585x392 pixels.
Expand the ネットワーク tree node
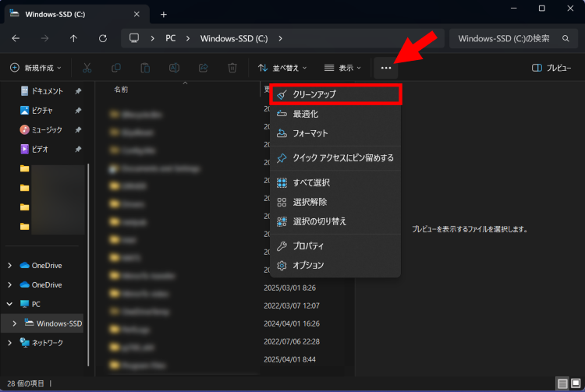pyautogui.click(x=9, y=343)
